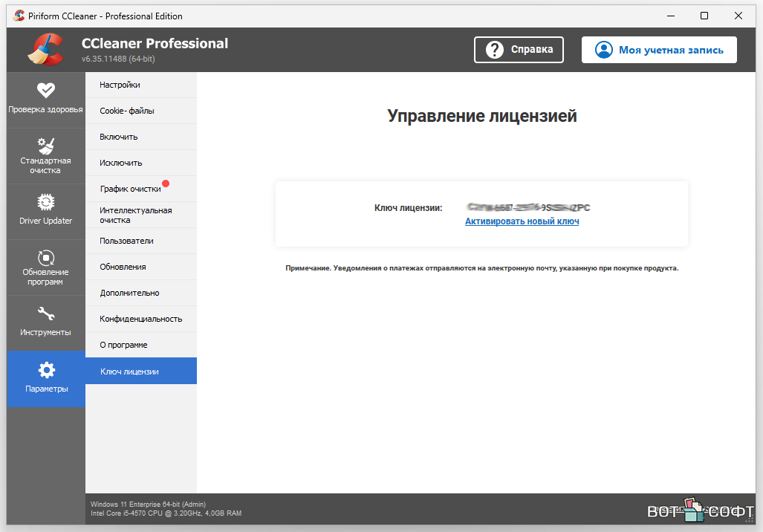Screen dimensions: 763x532
Task: Click the question mark help icon
Action: tap(494, 50)
